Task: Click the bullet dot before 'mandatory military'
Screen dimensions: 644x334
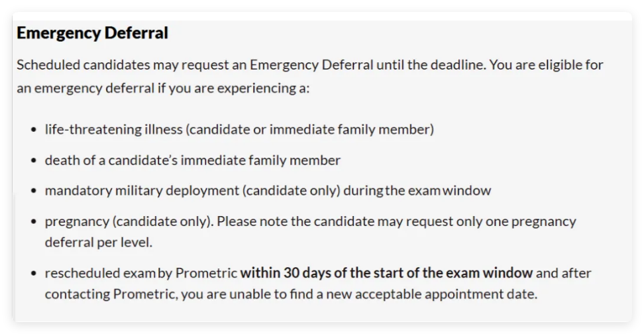Action: tap(34, 191)
